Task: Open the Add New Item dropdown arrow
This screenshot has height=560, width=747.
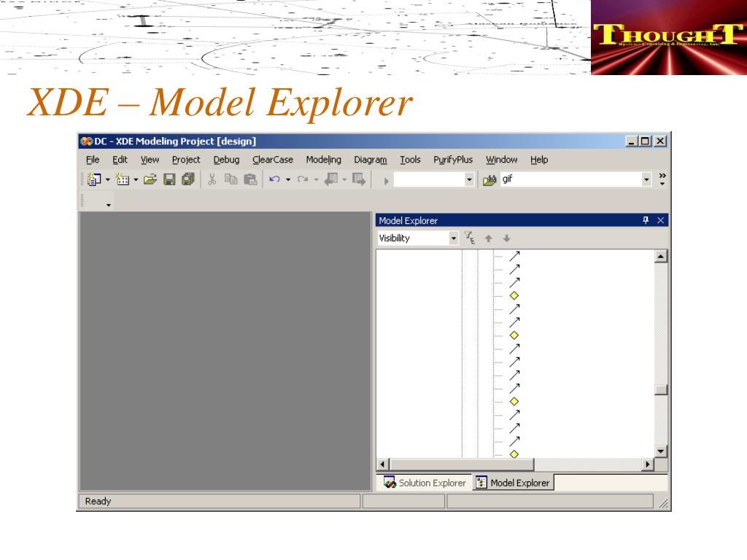Action: (136, 179)
